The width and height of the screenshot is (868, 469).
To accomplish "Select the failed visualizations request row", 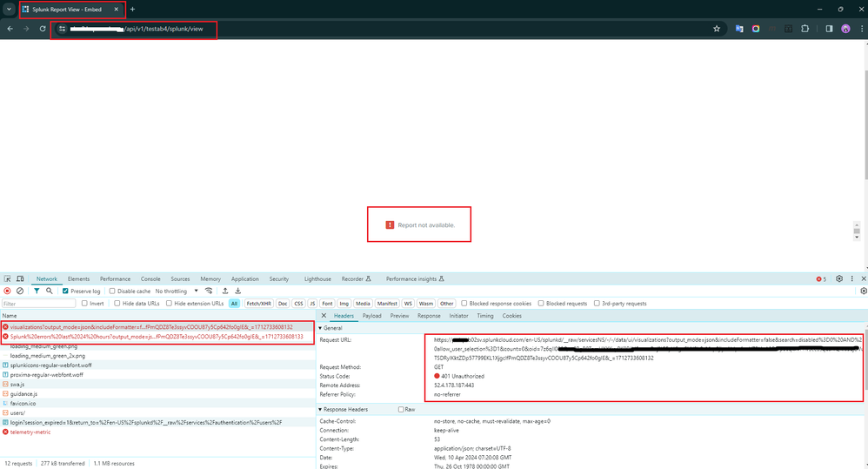I will (152, 327).
